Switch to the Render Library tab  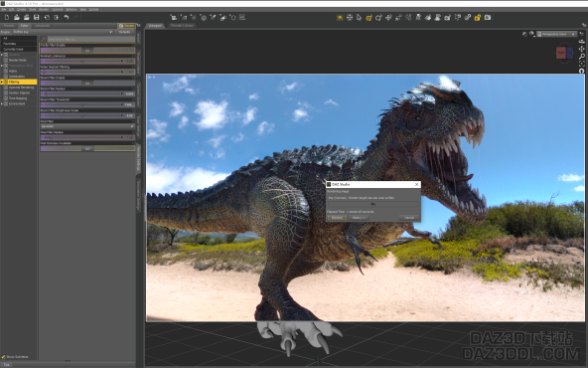click(x=182, y=26)
